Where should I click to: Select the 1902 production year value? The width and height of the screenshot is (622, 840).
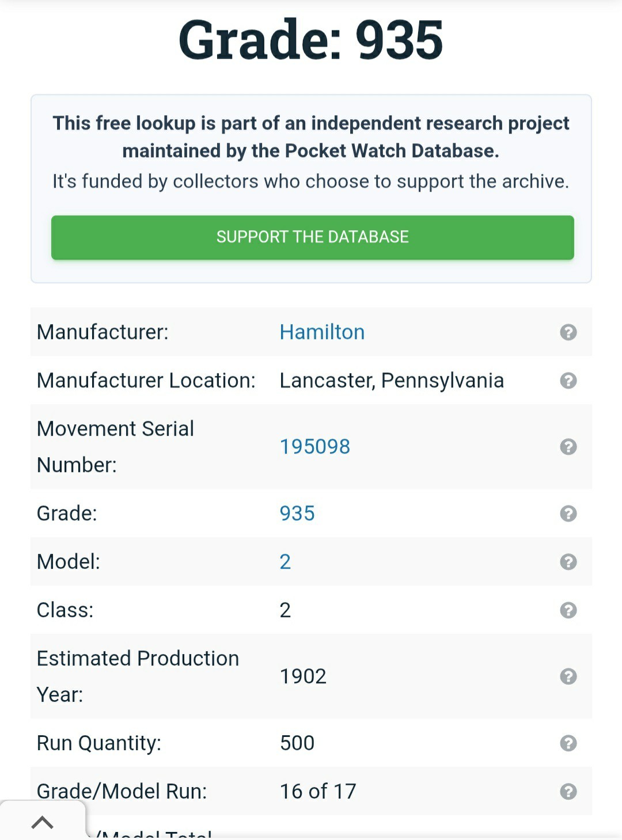pos(303,676)
